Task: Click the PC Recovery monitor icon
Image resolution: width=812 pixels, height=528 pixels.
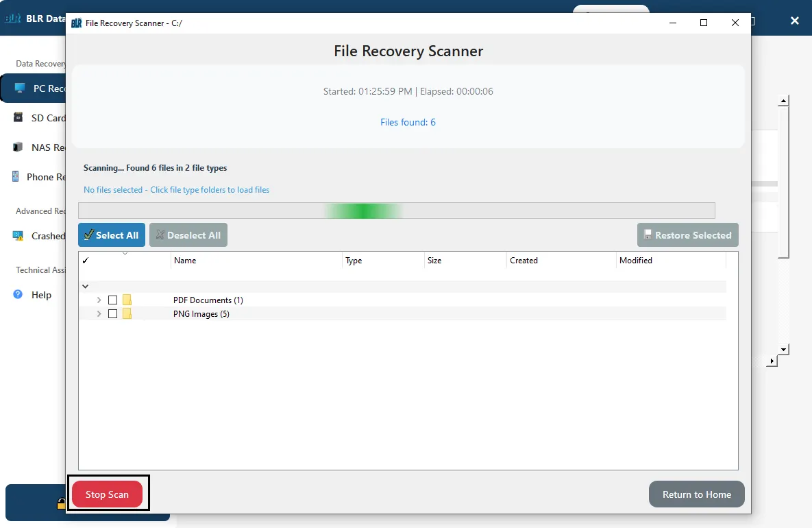Action: click(x=19, y=88)
